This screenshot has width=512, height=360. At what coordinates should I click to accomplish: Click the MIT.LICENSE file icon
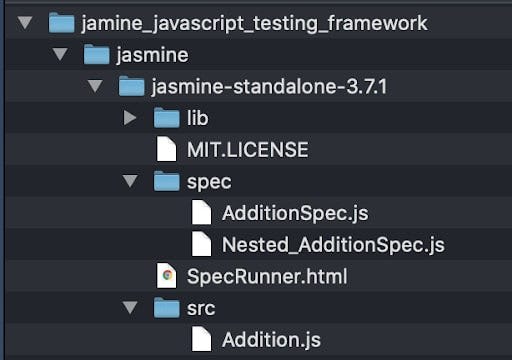coord(167,149)
